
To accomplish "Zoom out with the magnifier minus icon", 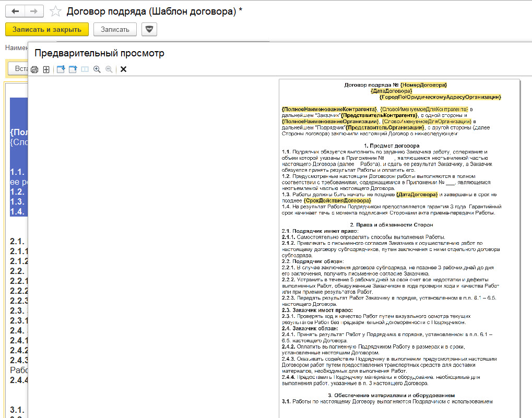I will coord(109,69).
